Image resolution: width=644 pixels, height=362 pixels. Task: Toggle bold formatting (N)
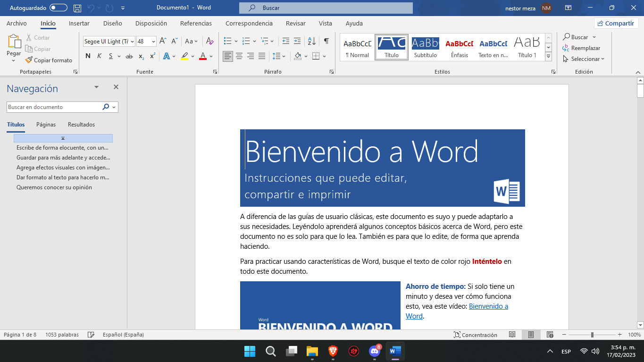click(x=88, y=56)
